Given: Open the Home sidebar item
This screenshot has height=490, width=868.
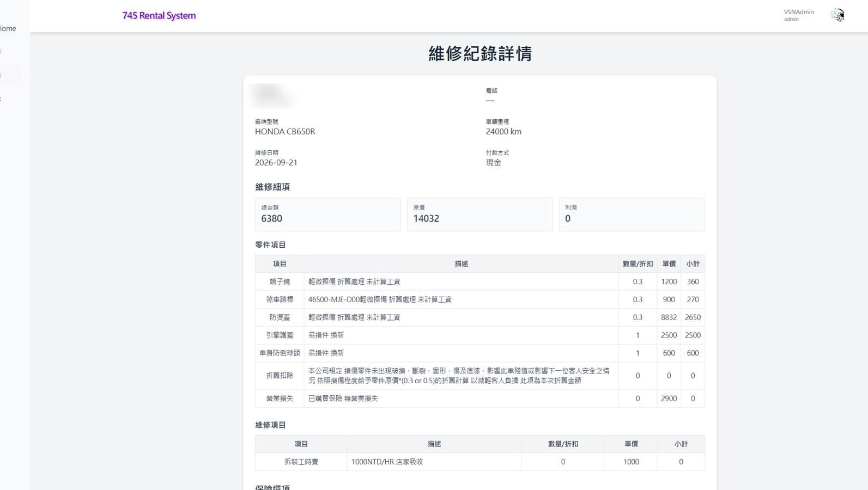Looking at the screenshot, I should (x=8, y=28).
